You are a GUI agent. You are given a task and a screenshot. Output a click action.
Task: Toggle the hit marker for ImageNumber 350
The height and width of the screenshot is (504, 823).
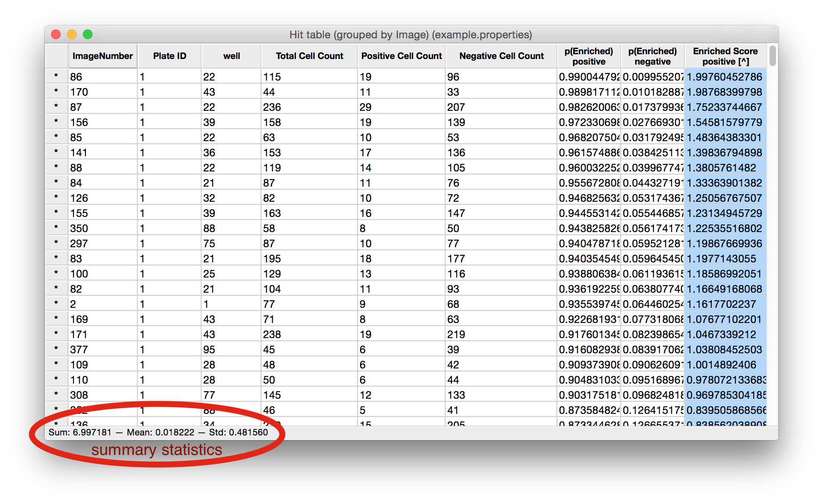click(x=57, y=228)
